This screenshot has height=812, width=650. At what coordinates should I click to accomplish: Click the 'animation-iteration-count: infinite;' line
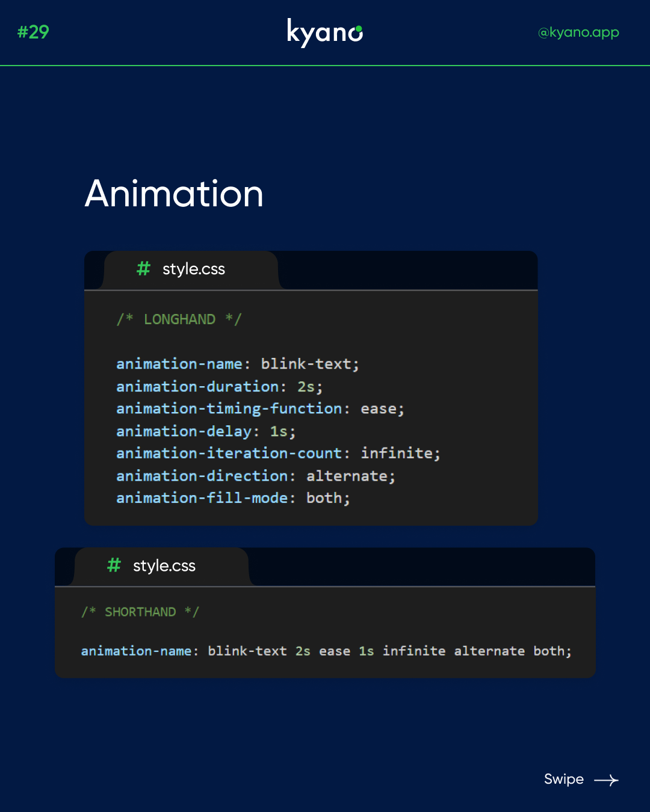[279, 454]
